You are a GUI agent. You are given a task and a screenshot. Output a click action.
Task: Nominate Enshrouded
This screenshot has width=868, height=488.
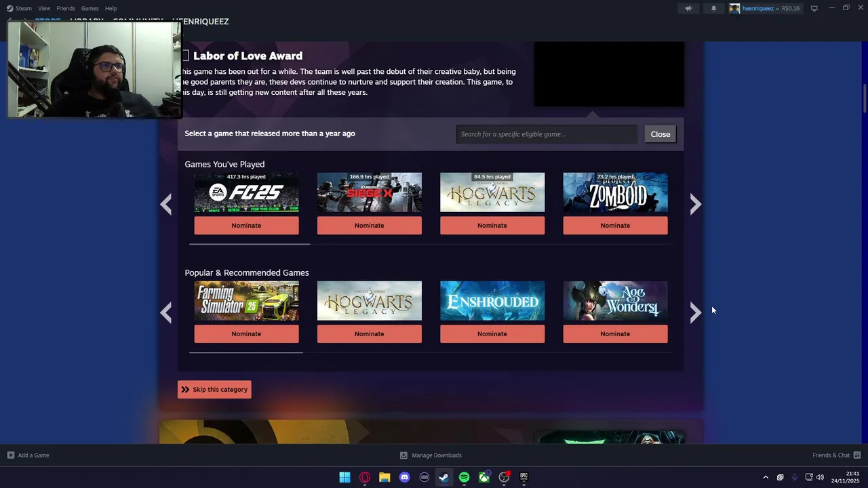[492, 333]
